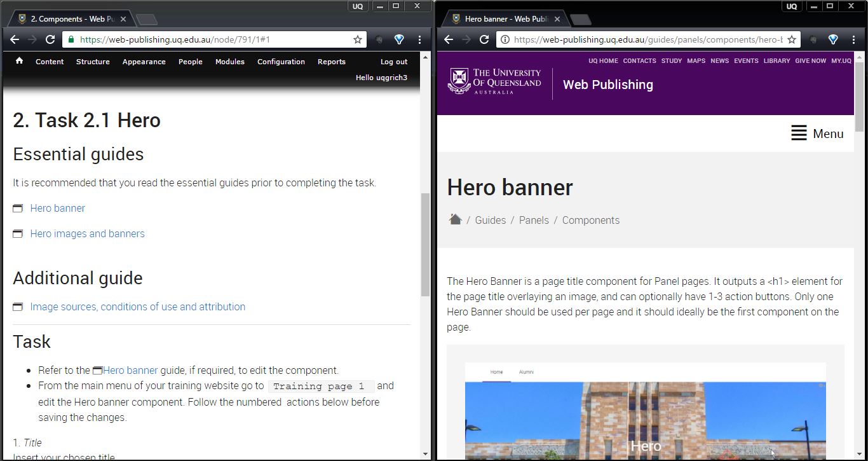Click MY.UQ in the top navigation
Viewport: 868px width, 461px height.
tap(841, 61)
